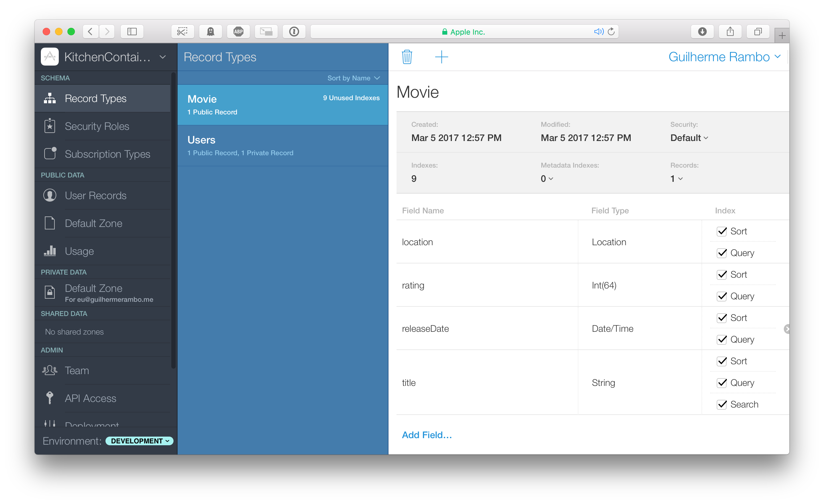Click the 9 Unused Indexes label
The image size is (824, 504).
351,98
